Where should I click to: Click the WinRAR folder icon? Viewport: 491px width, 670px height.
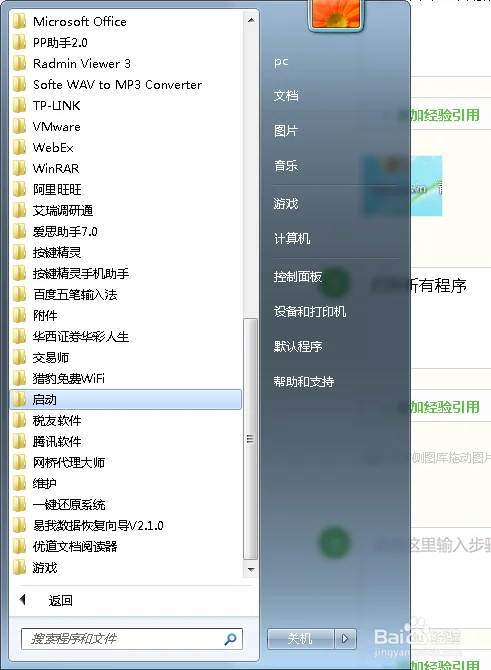pos(19,168)
